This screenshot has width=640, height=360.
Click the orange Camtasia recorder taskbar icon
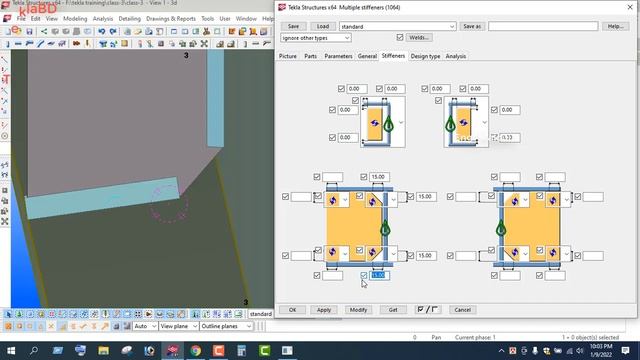[218, 351]
